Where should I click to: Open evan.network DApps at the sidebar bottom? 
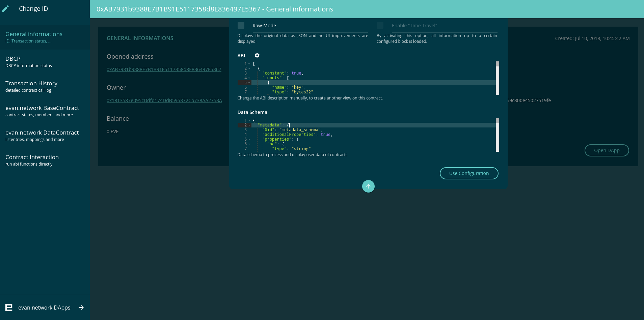44,308
